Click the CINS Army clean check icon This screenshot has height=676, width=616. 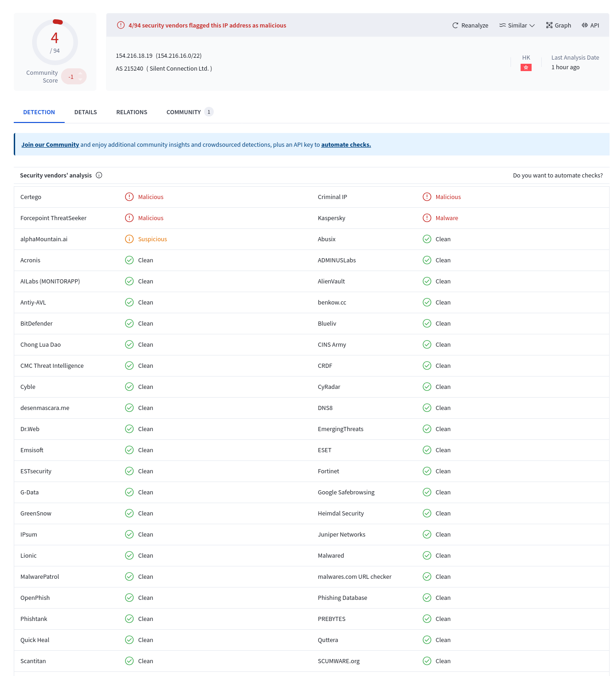coord(427,344)
